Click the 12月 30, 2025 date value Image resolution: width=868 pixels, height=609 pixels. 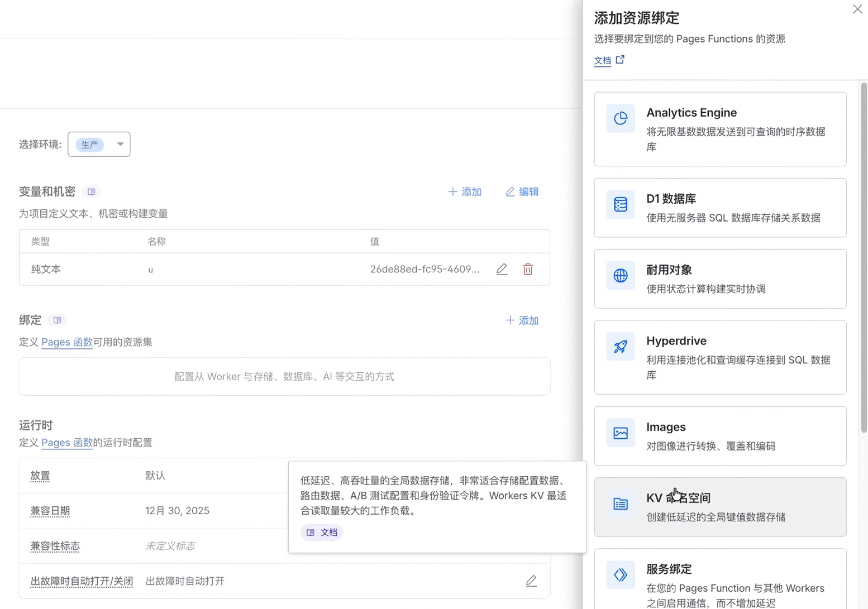click(x=177, y=511)
